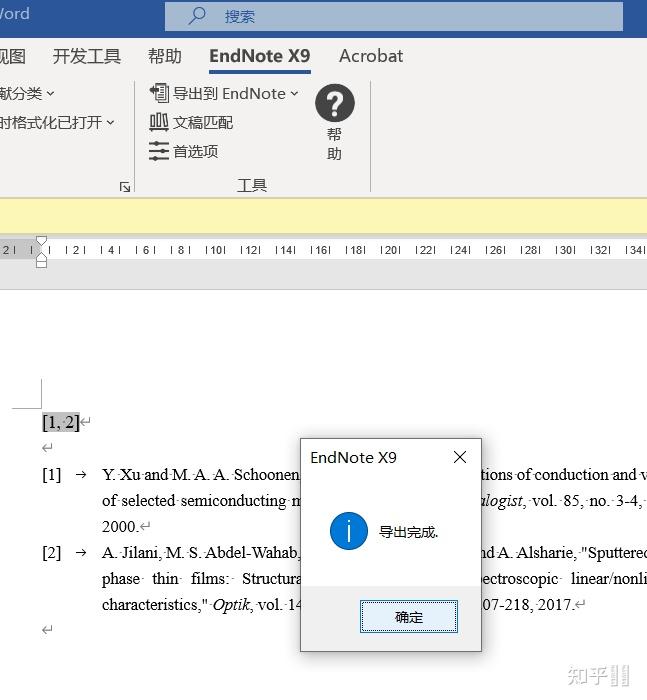Click the first-line indent marker on ruler
The height and width of the screenshot is (700, 647).
pos(41,241)
